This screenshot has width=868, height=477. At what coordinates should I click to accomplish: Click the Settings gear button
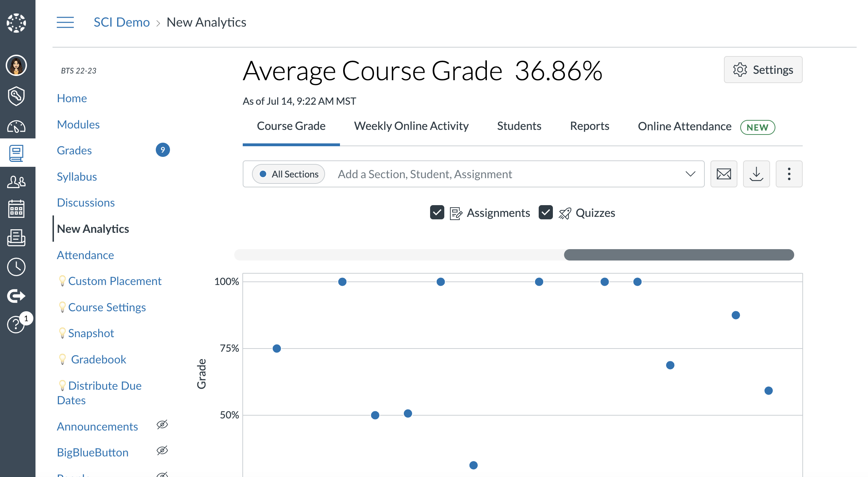point(763,70)
